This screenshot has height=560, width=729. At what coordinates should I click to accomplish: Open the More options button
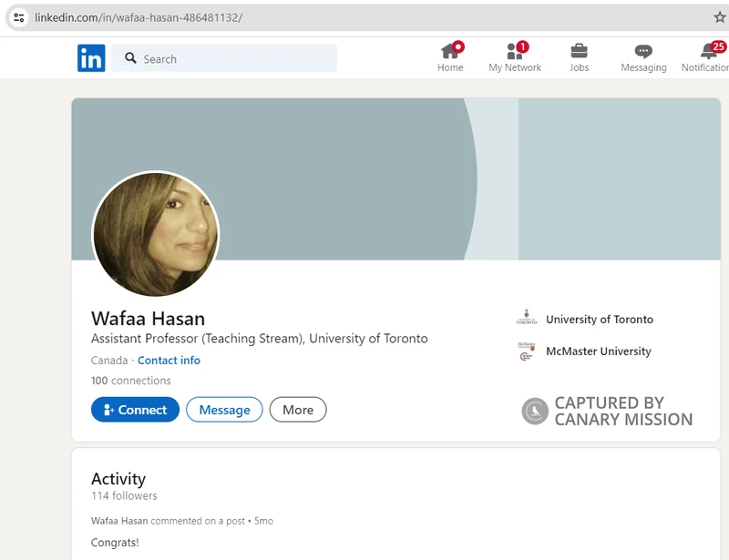298,410
